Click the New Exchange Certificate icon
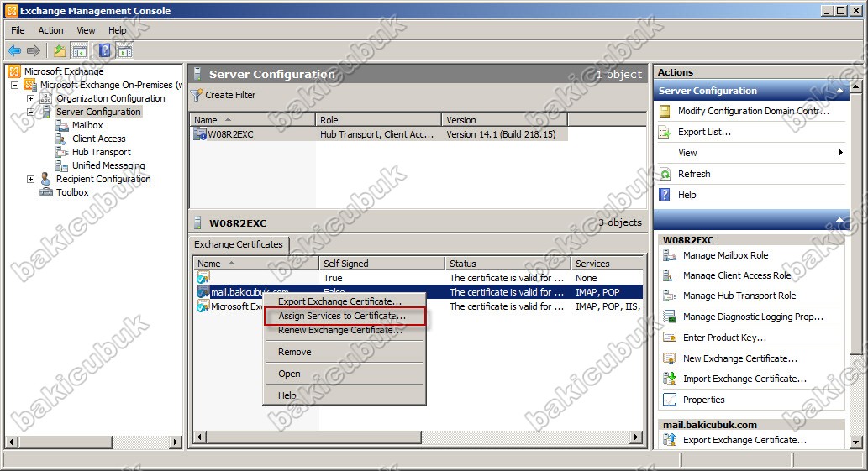 tap(670, 358)
